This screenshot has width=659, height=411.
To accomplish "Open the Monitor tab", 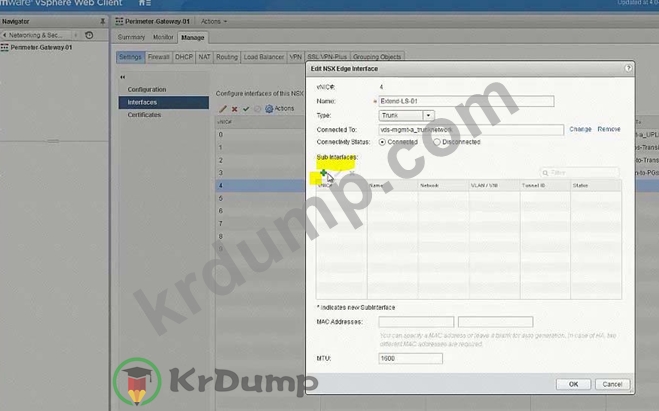I will (x=163, y=37).
